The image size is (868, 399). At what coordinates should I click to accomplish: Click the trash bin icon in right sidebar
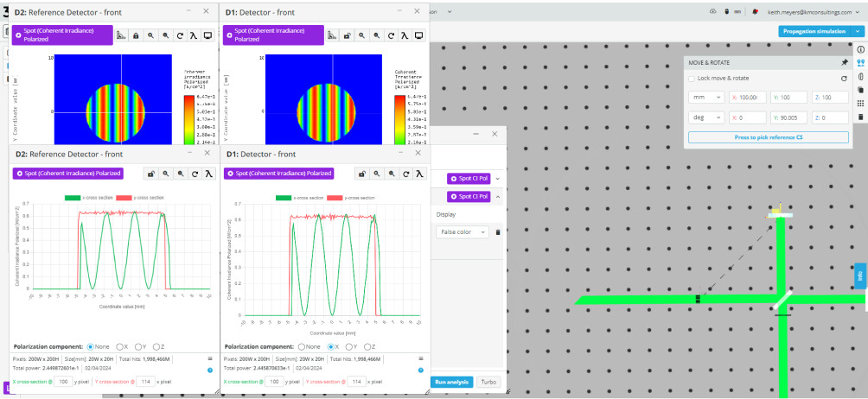coord(860,117)
